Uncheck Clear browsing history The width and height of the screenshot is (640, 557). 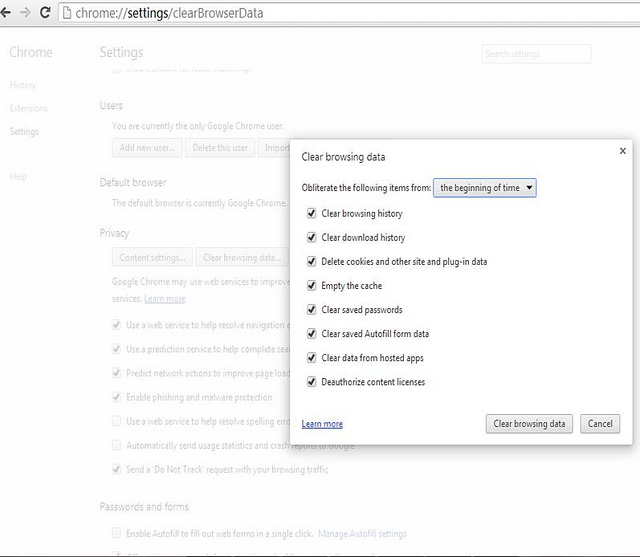click(311, 213)
